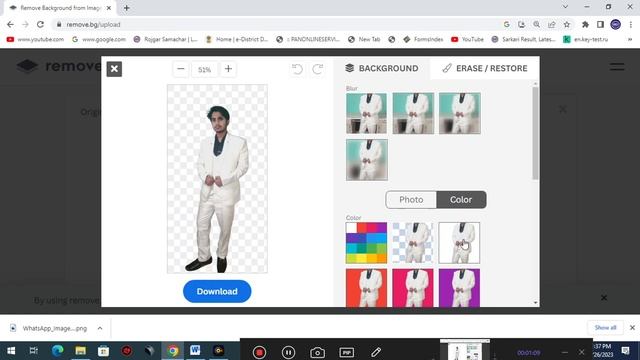Viewport: 640px width, 360px height.
Task: Take a screenshot with recorder camera icon
Action: click(x=318, y=352)
